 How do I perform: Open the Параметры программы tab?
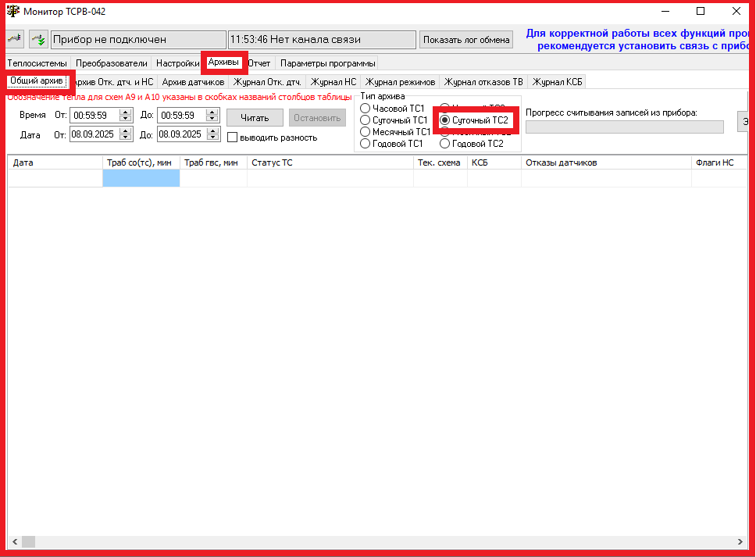click(x=327, y=63)
